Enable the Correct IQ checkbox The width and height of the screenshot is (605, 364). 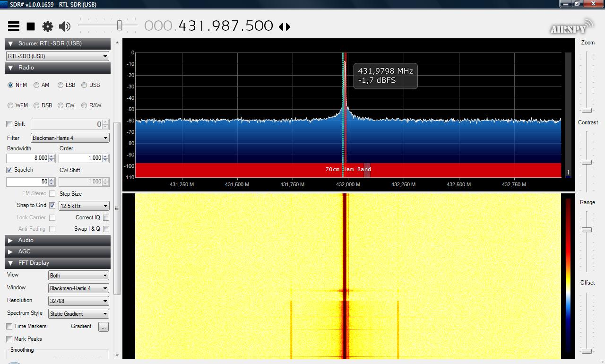106,218
